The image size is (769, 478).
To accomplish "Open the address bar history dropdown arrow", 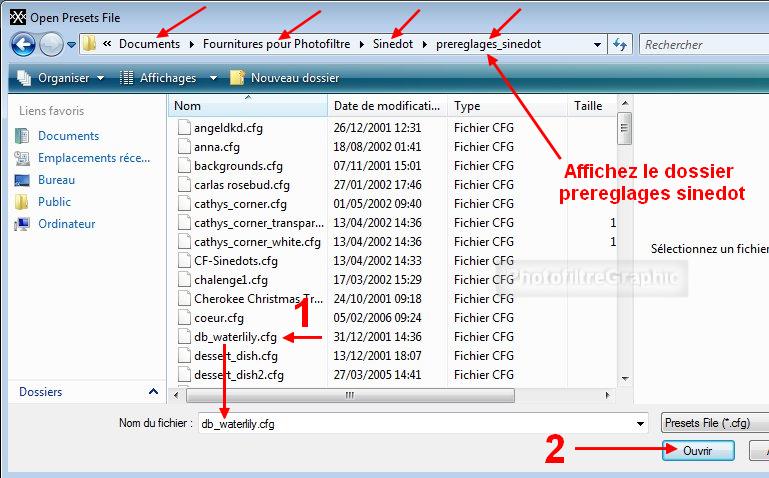I will pos(597,44).
